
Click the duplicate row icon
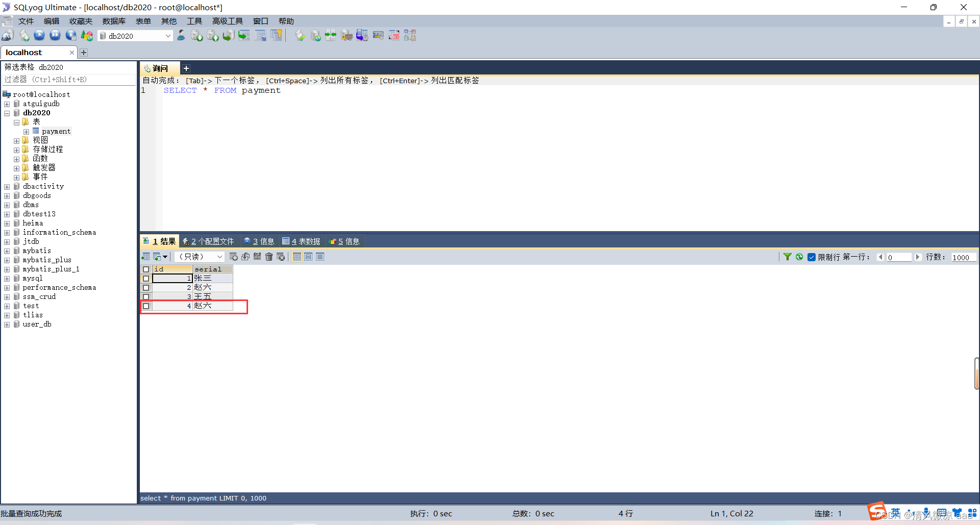pos(246,257)
